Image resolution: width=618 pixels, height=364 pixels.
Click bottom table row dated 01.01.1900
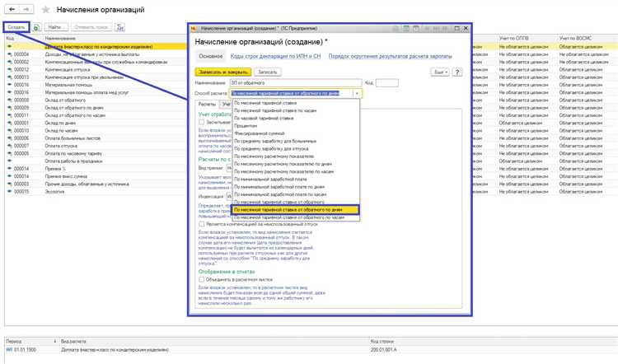click(311, 350)
